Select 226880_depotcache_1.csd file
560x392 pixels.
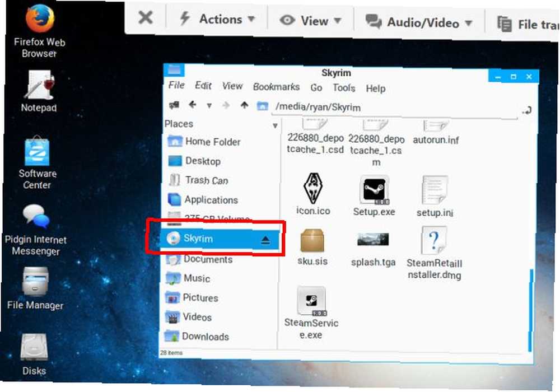[x=315, y=138]
